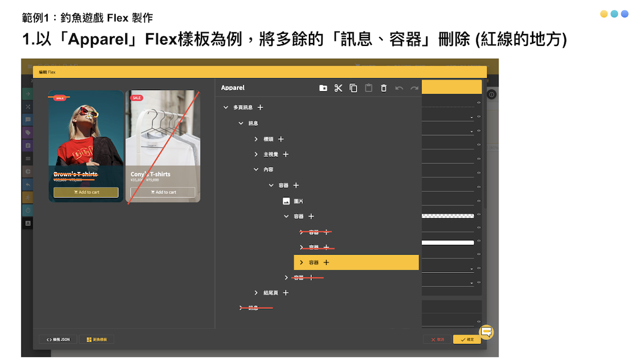
Task: Collapse the expanded 訊息 node
Action: tap(241, 123)
